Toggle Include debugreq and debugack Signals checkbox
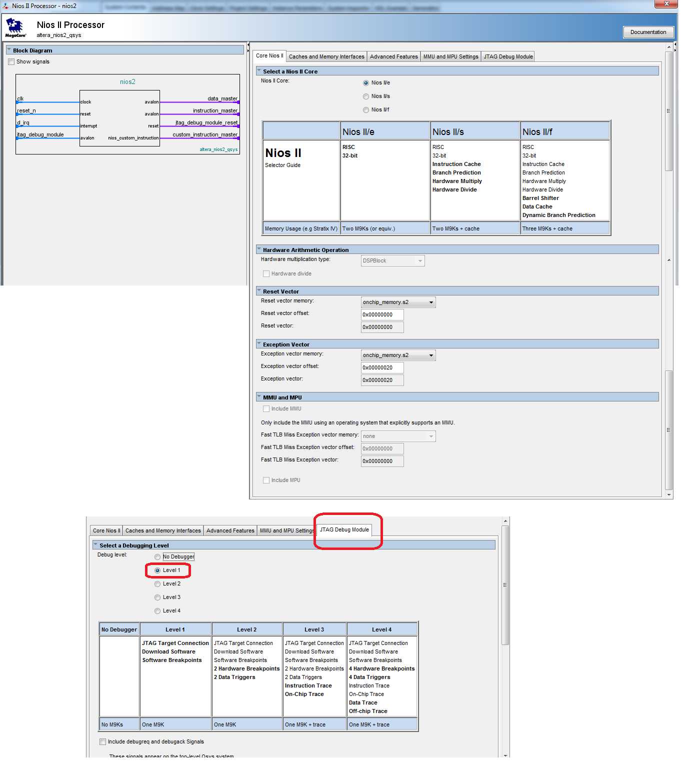 (102, 742)
